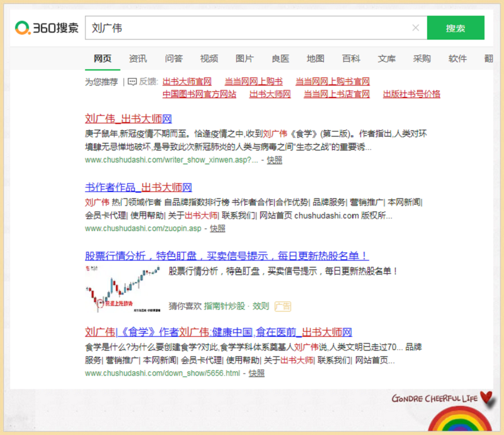Select the 视频 tab

point(209,59)
